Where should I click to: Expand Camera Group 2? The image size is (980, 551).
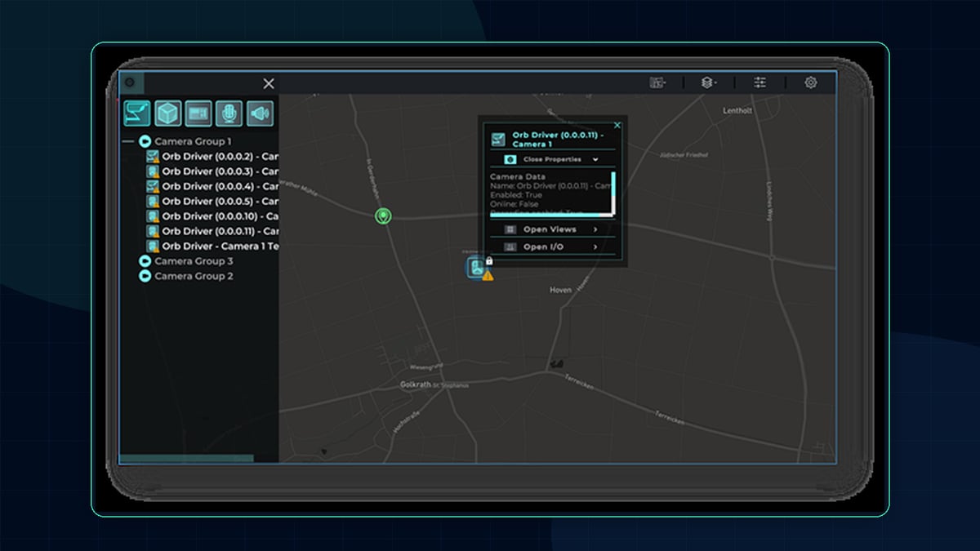(x=194, y=276)
